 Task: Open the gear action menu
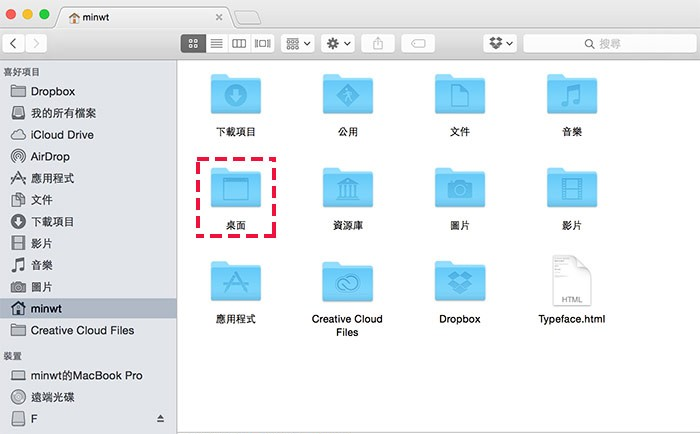click(338, 43)
